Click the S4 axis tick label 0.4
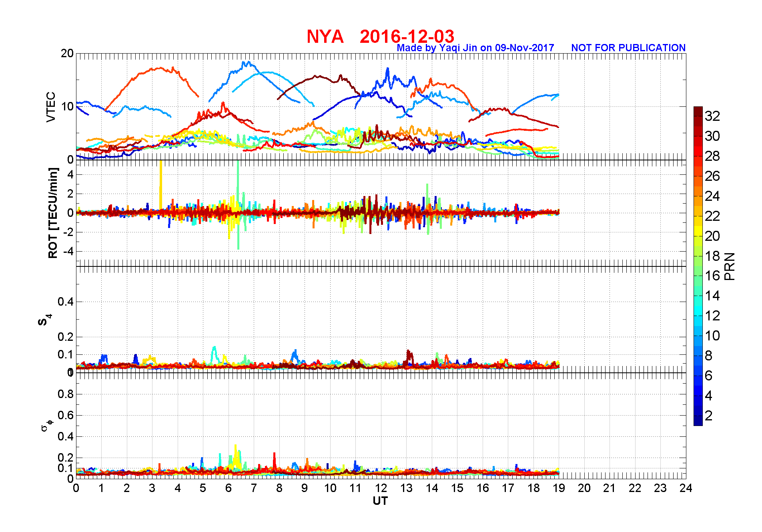The image size is (762, 532). (66, 302)
